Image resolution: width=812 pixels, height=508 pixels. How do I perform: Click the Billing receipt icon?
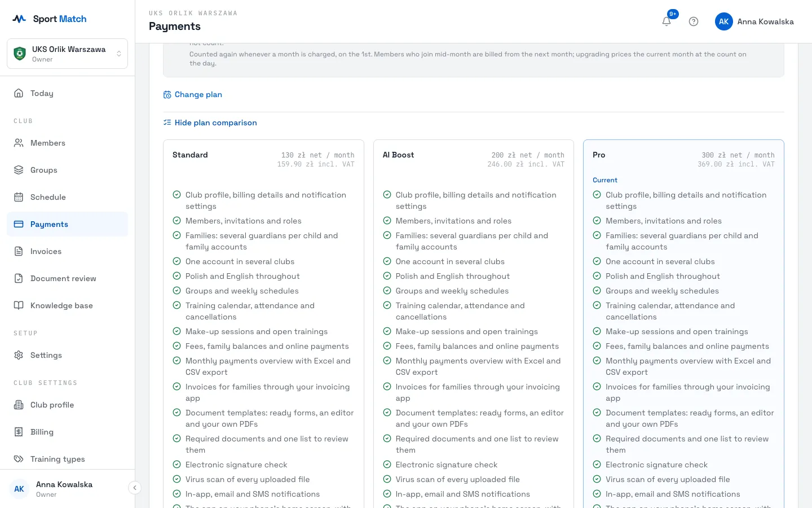(19, 432)
